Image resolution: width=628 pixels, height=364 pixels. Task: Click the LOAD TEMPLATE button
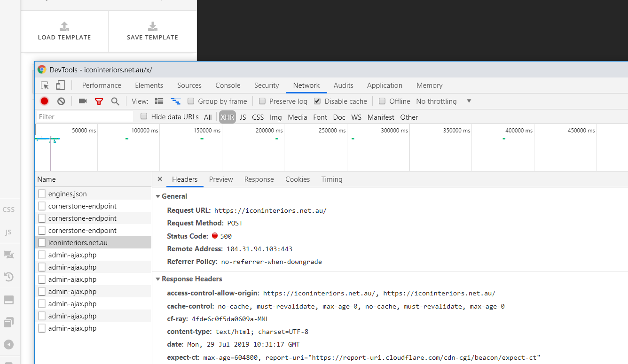64,31
